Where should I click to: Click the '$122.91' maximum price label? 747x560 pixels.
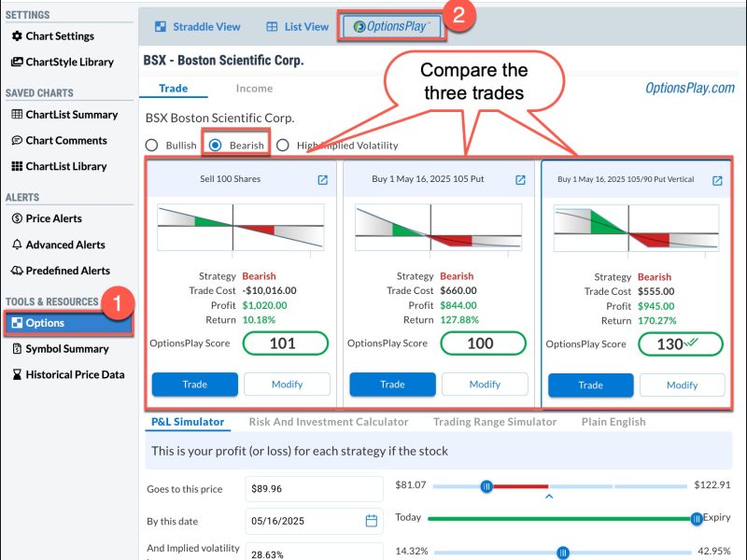712,484
